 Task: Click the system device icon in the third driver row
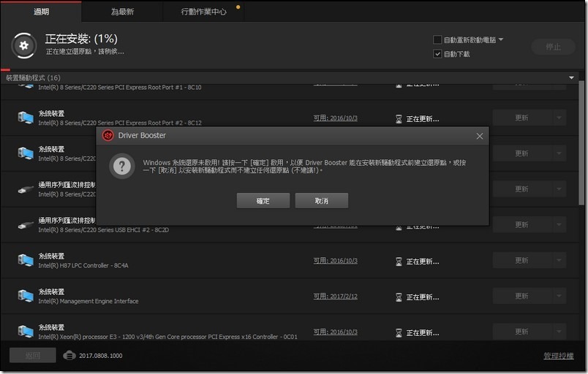26,153
